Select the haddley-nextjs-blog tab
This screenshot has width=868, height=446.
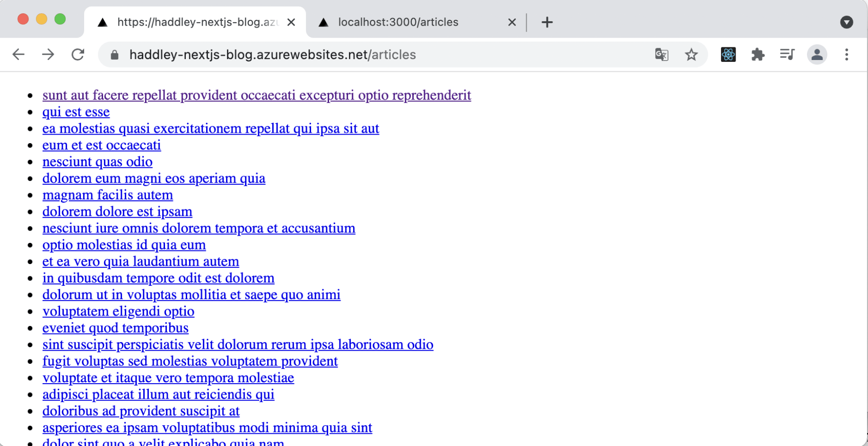coord(194,22)
